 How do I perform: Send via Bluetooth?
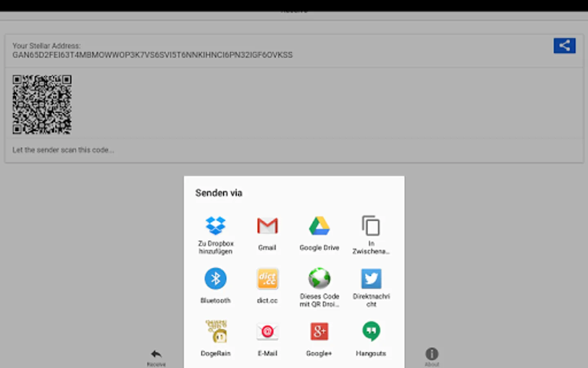point(216,286)
